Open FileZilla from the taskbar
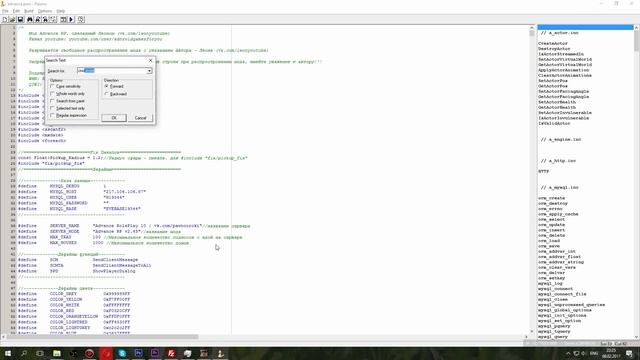 tap(171, 353)
